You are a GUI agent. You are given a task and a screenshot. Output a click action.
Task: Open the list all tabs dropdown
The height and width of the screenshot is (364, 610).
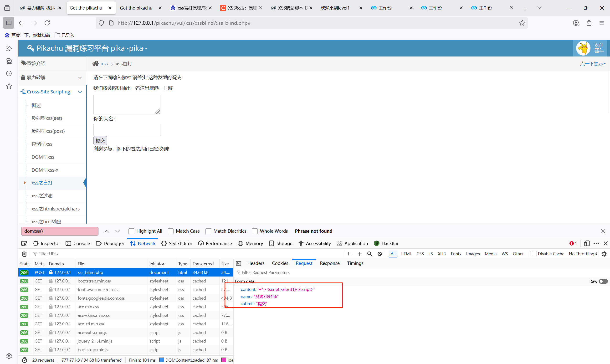point(539,8)
